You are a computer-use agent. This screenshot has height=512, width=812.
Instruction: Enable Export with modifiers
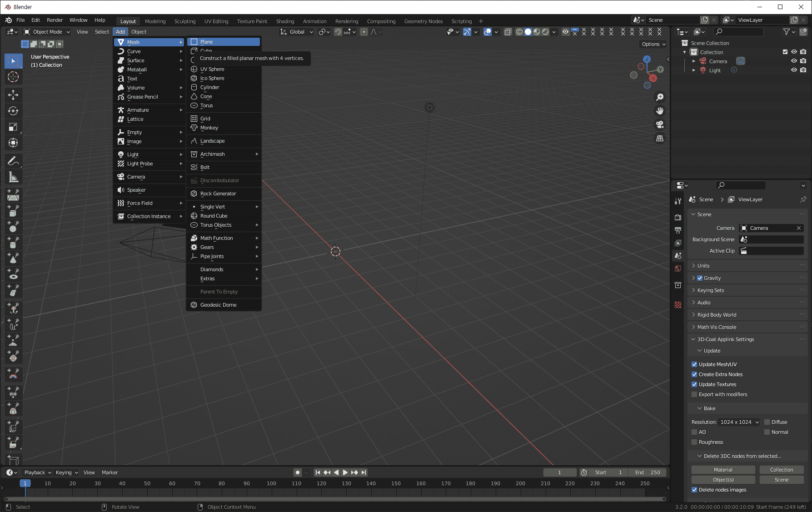click(694, 394)
